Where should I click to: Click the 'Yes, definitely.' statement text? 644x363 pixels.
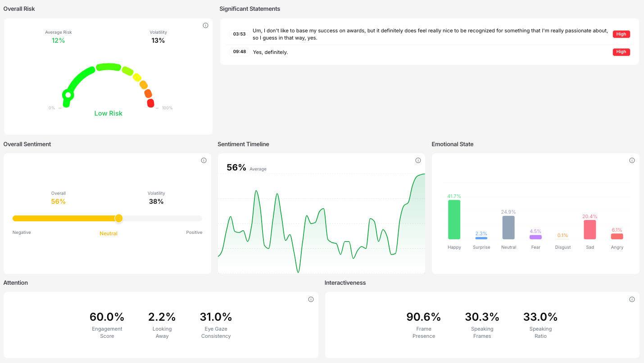tap(270, 52)
